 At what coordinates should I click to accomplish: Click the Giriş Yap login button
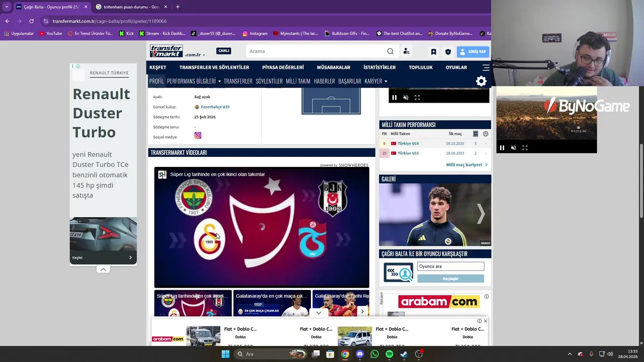point(473,51)
